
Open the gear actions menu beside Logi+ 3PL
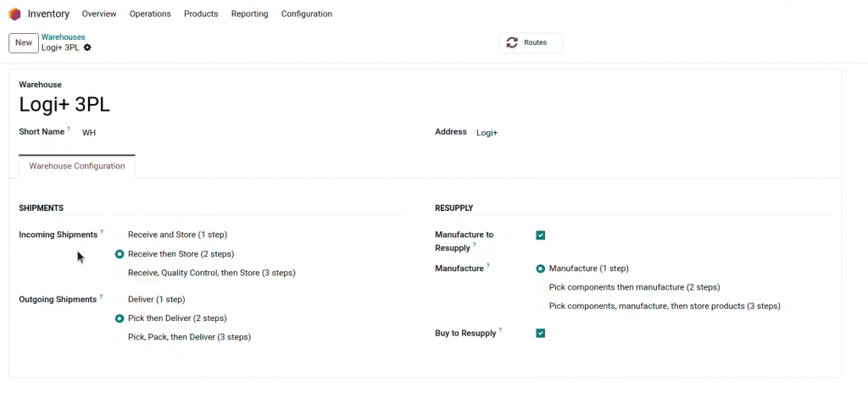tap(87, 47)
